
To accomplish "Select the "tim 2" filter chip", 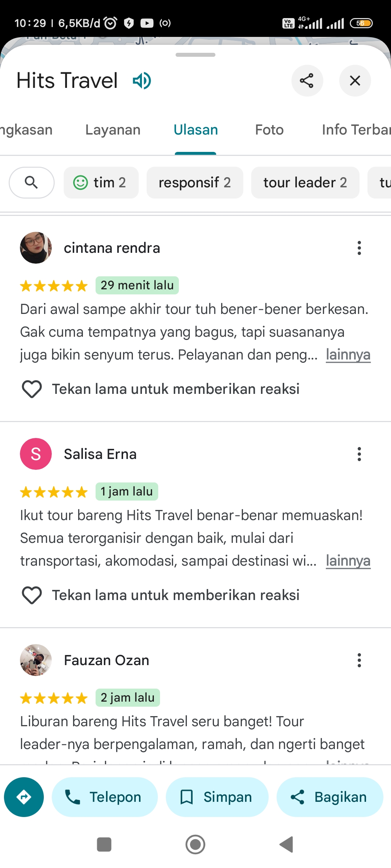I will coord(101,183).
